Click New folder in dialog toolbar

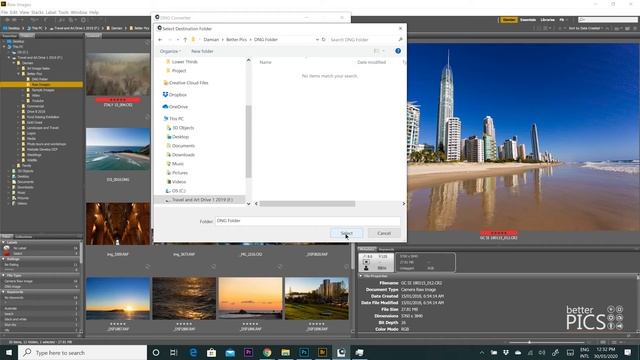pos(202,51)
